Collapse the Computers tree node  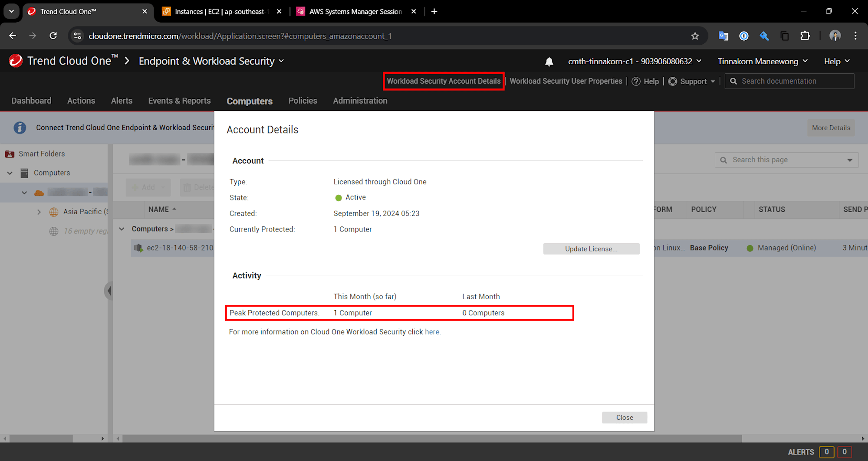[10, 173]
